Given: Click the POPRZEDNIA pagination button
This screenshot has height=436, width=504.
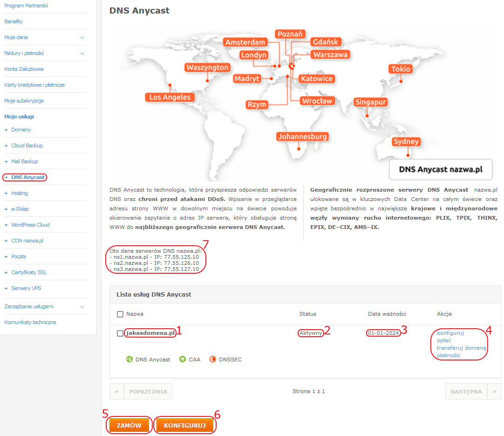Looking at the screenshot, I should click(x=148, y=391).
